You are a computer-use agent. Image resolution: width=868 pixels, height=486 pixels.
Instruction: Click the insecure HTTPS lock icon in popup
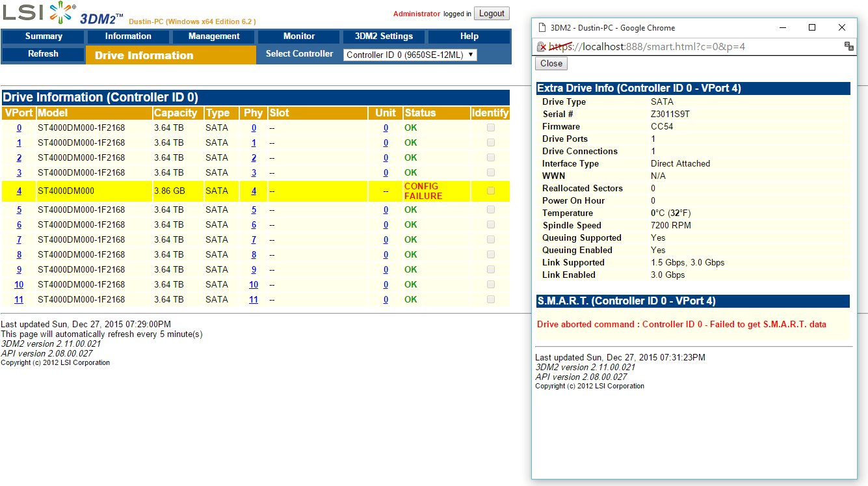click(542, 47)
